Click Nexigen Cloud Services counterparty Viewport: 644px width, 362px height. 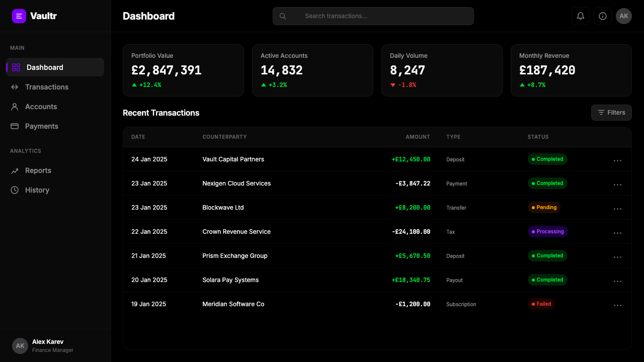(x=236, y=184)
